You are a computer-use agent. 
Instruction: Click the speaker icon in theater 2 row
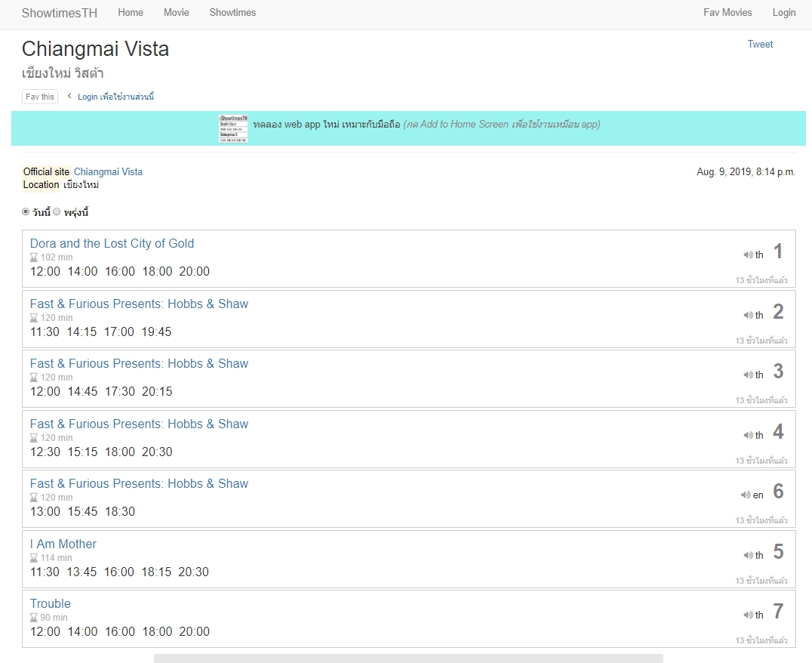pos(749,315)
